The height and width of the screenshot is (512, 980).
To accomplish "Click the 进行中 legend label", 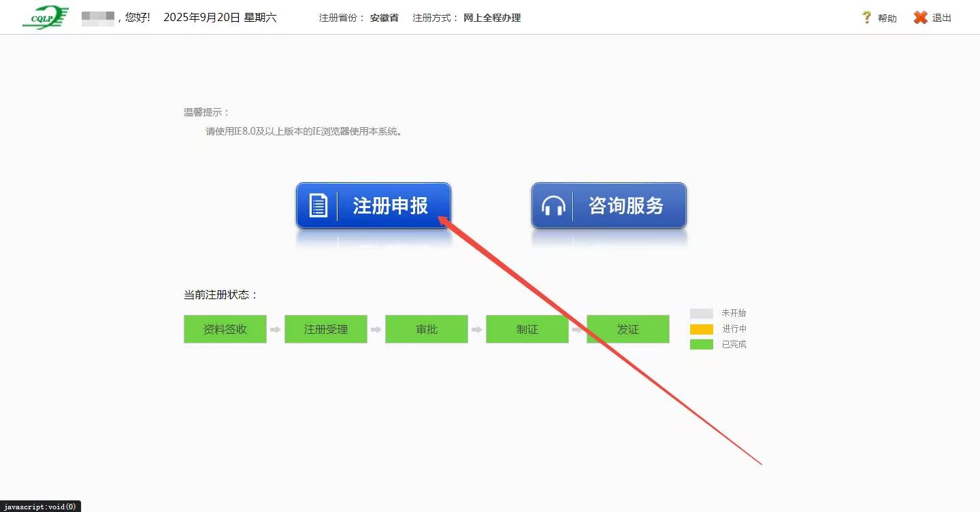I will point(734,329).
